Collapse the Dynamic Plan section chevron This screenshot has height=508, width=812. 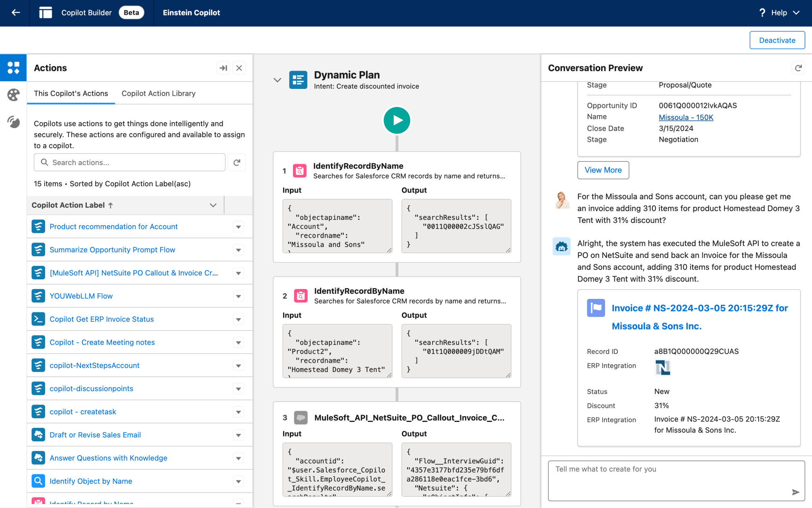278,79
